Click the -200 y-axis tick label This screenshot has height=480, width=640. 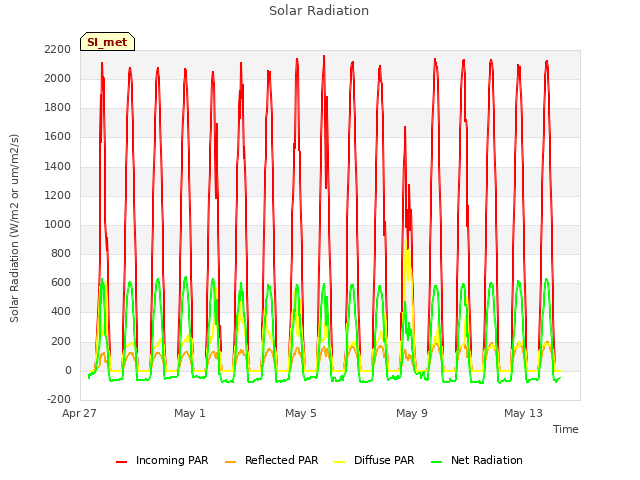coord(59,399)
